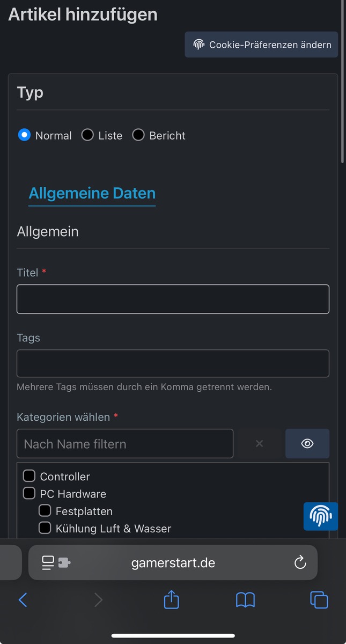346x644 pixels.
Task: Toggle category visibility with eye button
Action: 307,444
